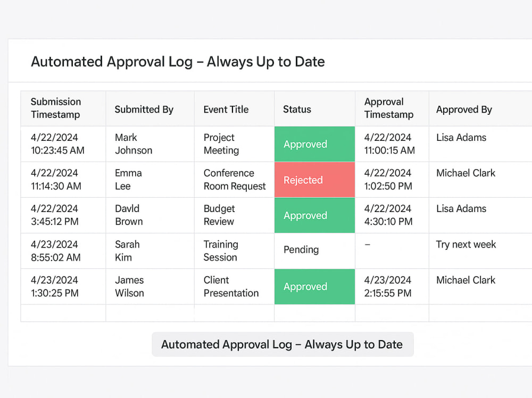The height and width of the screenshot is (398, 532).
Task: Click the Event Title column header
Action: coord(234,108)
